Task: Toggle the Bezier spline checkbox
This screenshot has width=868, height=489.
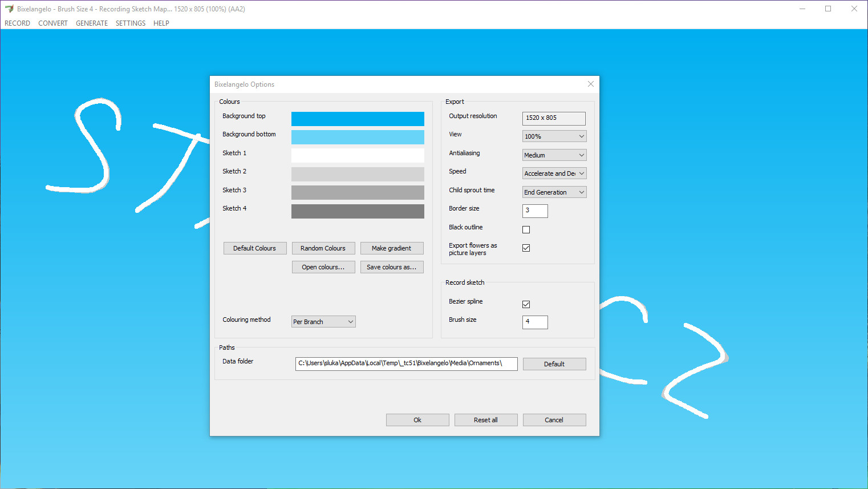Action: pos(526,304)
